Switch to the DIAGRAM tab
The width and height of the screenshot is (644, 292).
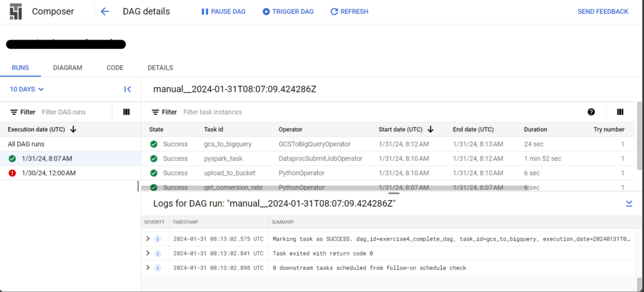coord(67,68)
